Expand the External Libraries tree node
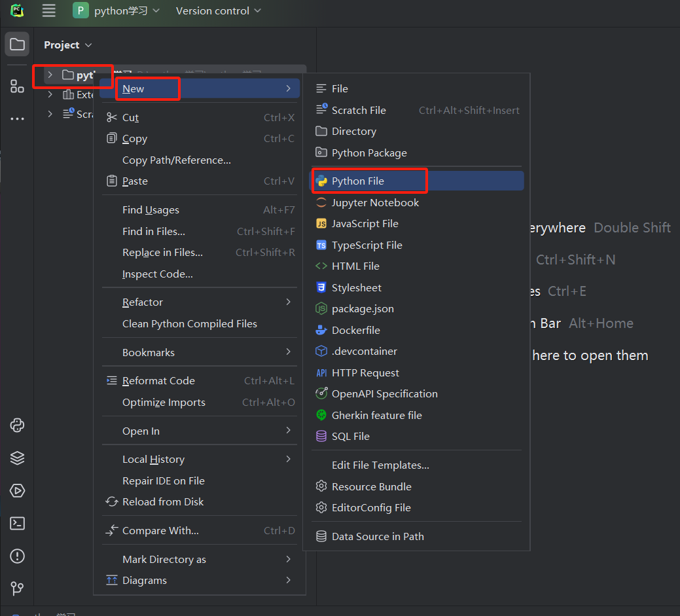The width and height of the screenshot is (680, 616). (x=50, y=94)
